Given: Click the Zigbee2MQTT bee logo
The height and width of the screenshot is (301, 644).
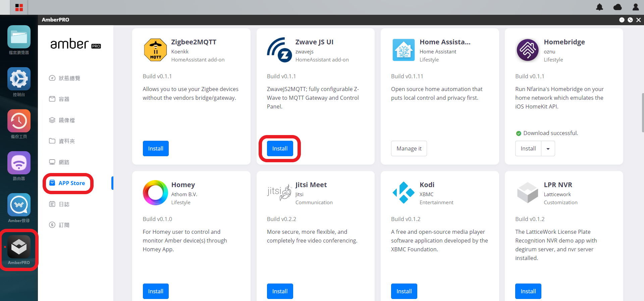Looking at the screenshot, I should pyautogui.click(x=155, y=50).
